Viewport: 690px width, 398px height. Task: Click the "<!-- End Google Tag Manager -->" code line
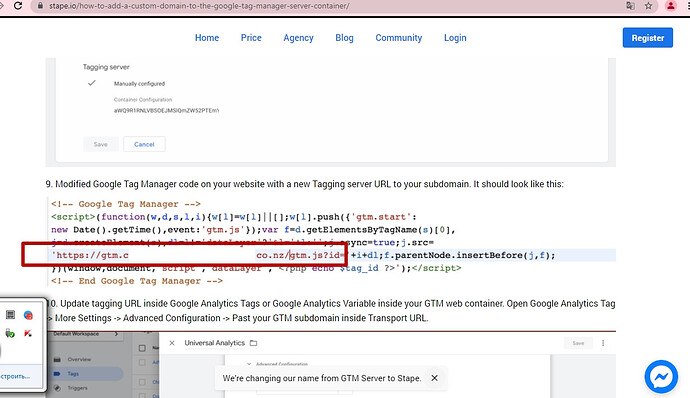click(x=137, y=281)
